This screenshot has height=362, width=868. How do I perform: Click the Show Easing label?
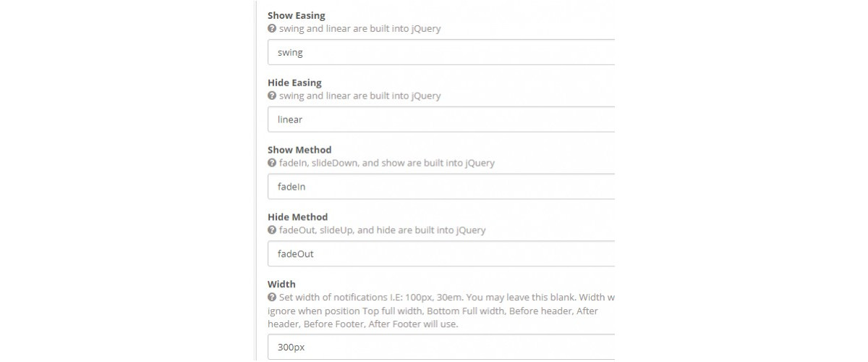pos(297,15)
